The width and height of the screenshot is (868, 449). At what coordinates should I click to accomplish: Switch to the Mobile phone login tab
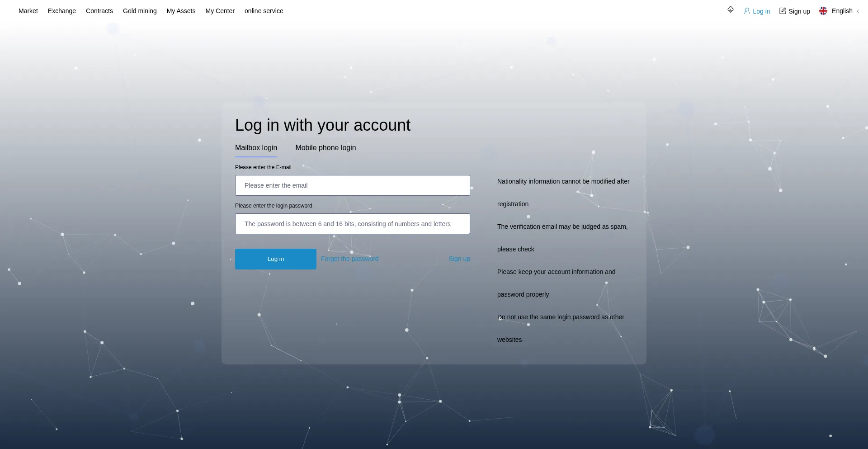[325, 148]
